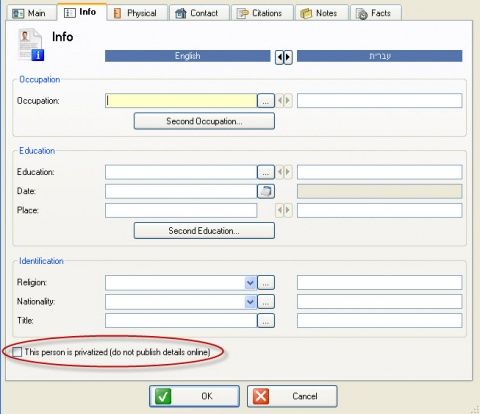Switch to the Facts tab
Screen dimensions: 480x414
[x=376, y=13]
